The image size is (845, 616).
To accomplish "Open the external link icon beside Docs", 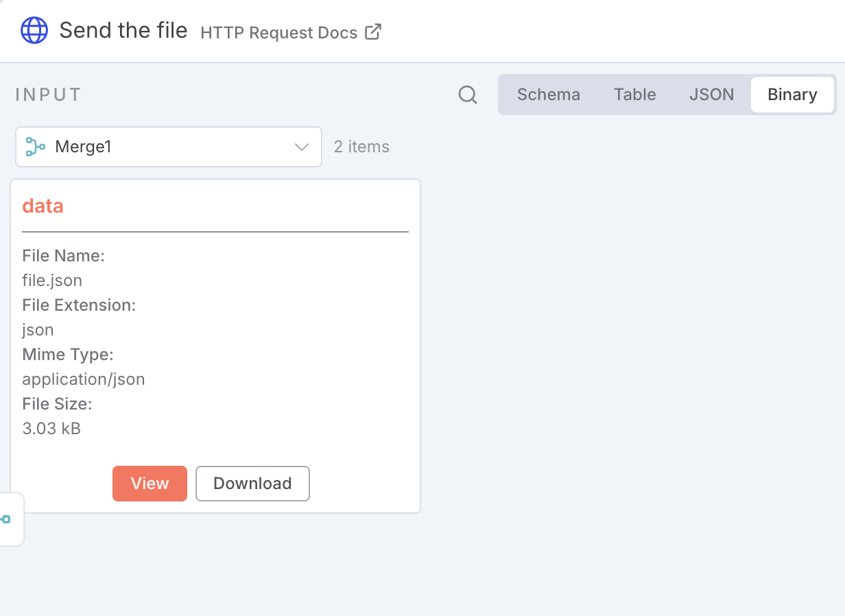I will pyautogui.click(x=373, y=32).
